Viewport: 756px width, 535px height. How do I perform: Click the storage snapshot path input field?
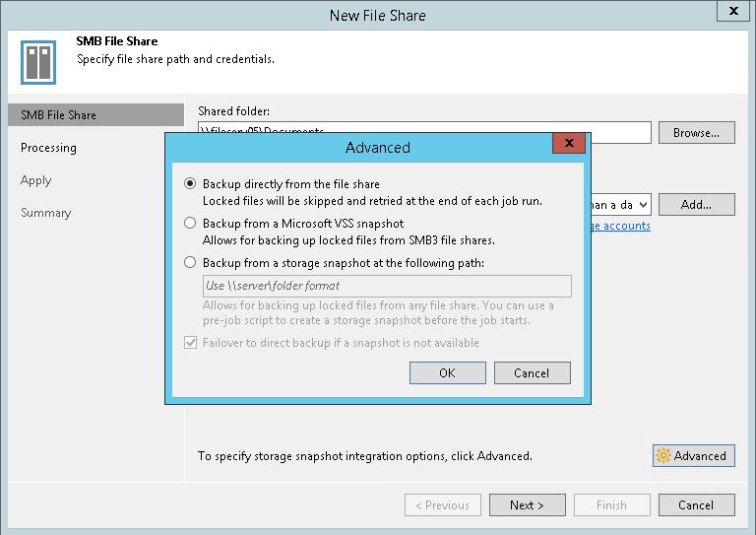(387, 286)
